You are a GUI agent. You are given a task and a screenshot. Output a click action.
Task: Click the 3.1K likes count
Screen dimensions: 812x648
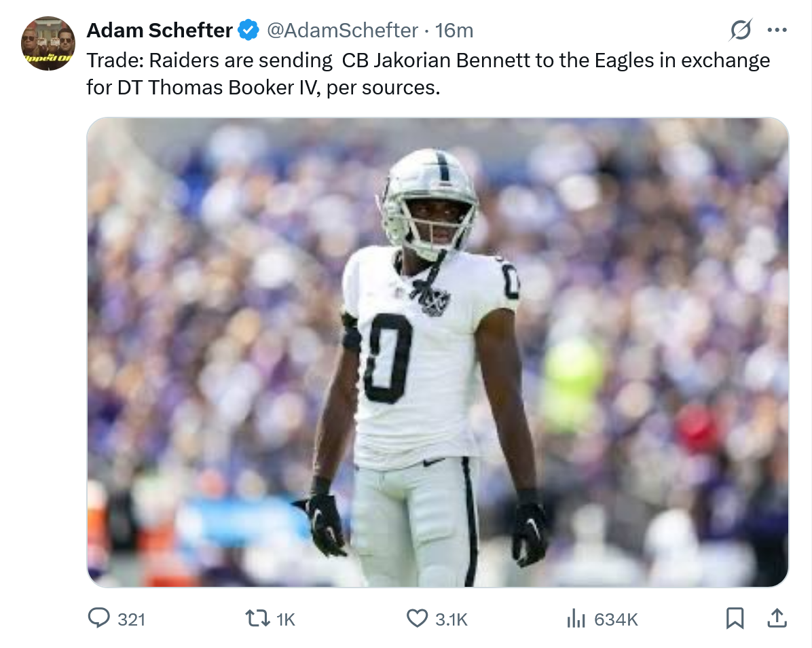click(451, 619)
